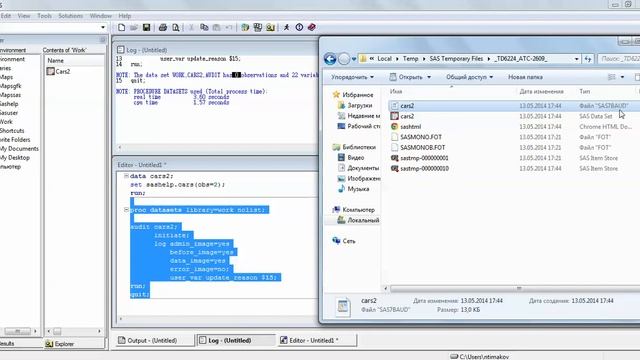Open the SAS Explorer toolbar icon
640x360 pixels.
click(x=258, y=27)
